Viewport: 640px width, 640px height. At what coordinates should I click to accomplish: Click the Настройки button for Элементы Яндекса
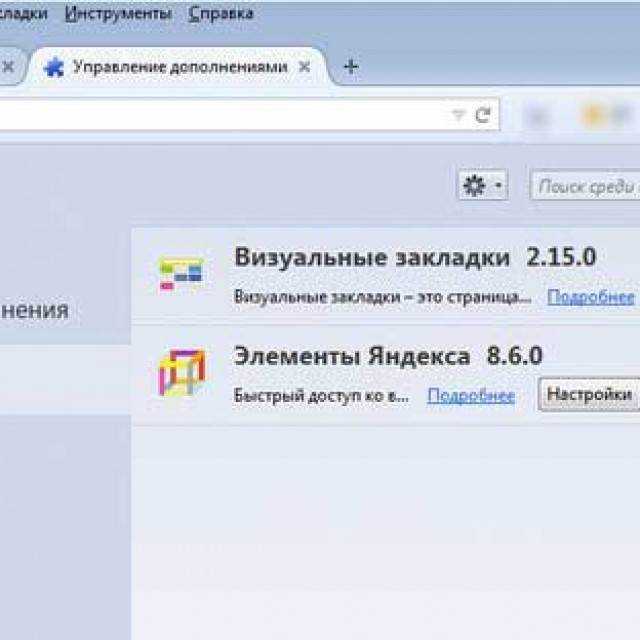589,394
